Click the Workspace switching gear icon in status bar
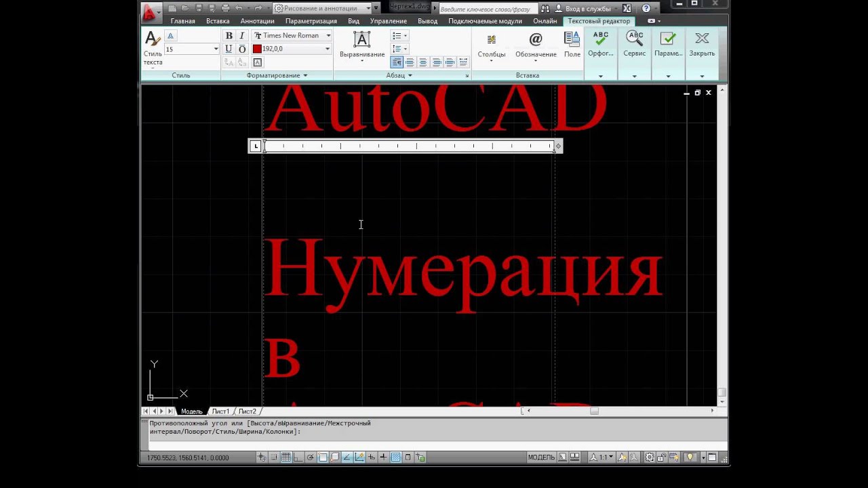868x488 pixels. coord(649,457)
